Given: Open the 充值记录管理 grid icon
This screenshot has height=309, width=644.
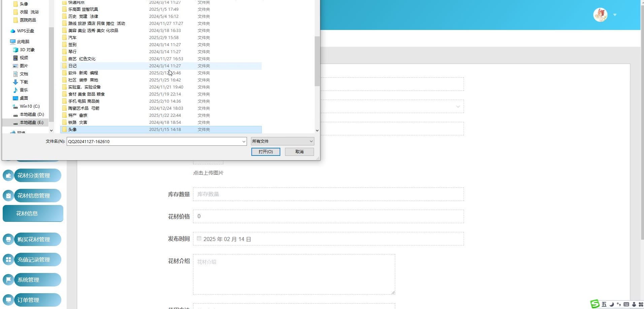Looking at the screenshot, I should (8, 260).
